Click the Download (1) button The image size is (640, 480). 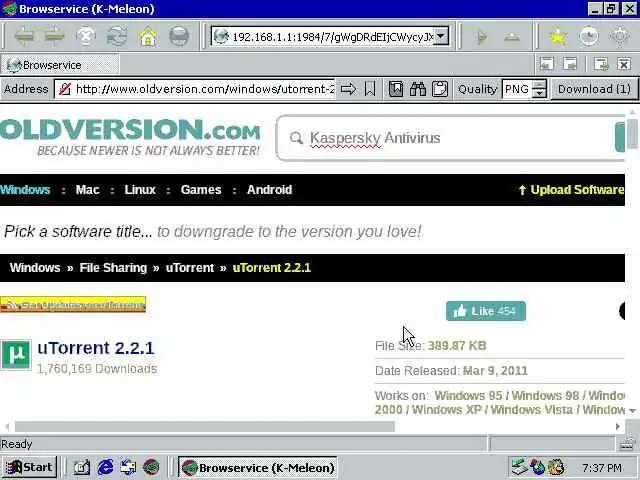pyautogui.click(x=594, y=89)
